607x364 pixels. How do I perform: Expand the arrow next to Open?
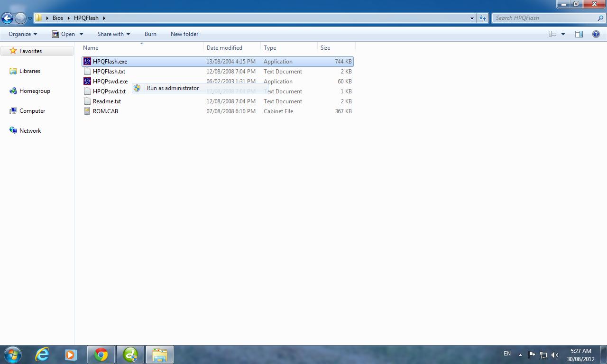tap(81, 34)
